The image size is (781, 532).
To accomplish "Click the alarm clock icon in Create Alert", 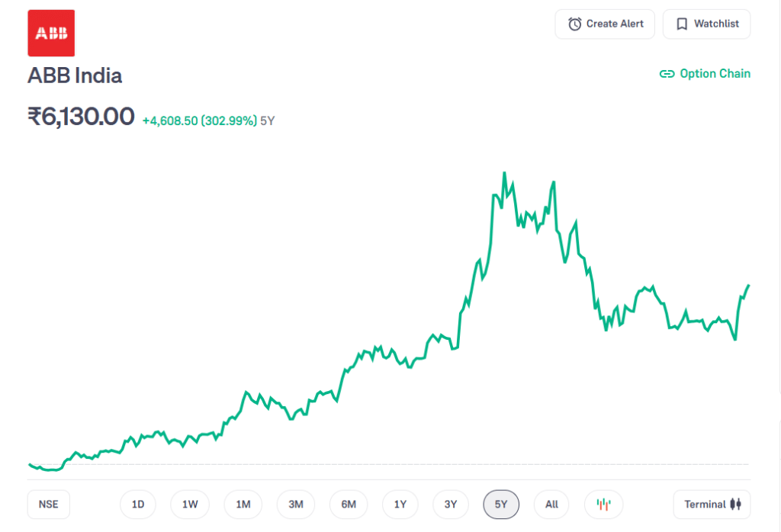I will (x=575, y=24).
